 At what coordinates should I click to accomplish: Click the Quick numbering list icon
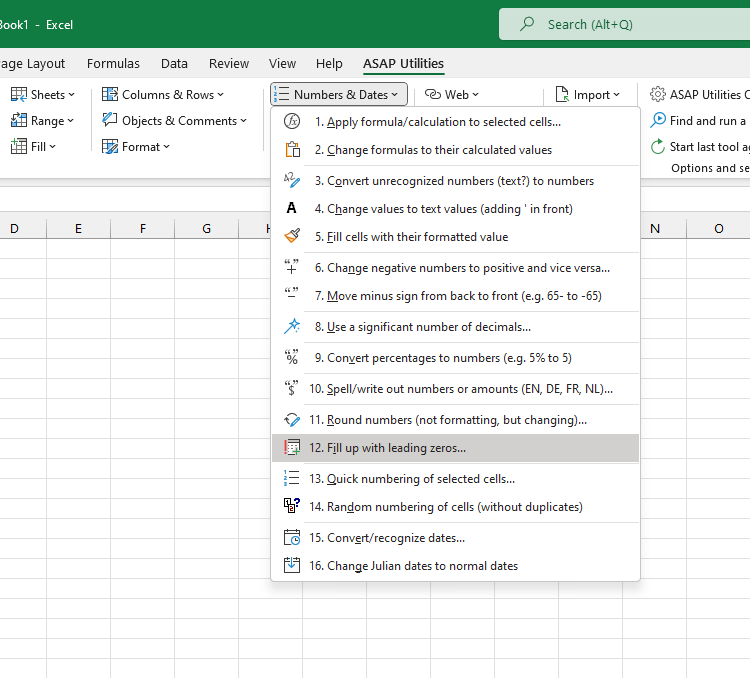click(x=291, y=478)
